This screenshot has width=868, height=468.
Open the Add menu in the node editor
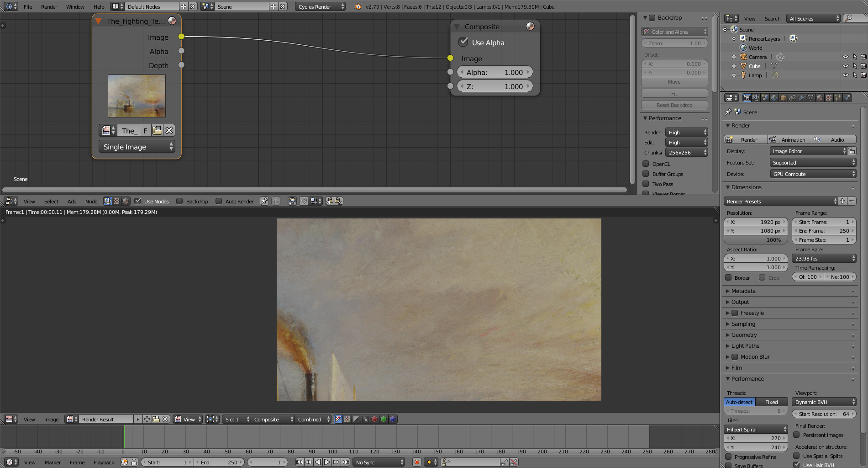[x=72, y=202]
